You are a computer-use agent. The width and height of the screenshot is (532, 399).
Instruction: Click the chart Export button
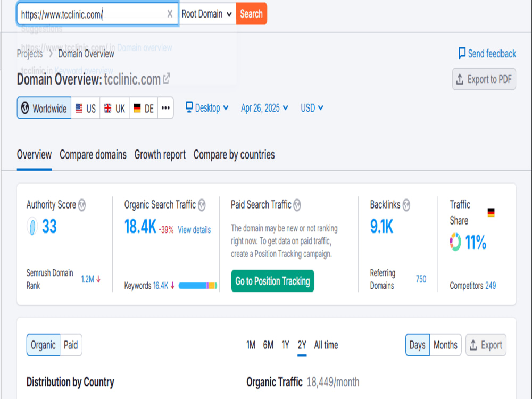(486, 345)
